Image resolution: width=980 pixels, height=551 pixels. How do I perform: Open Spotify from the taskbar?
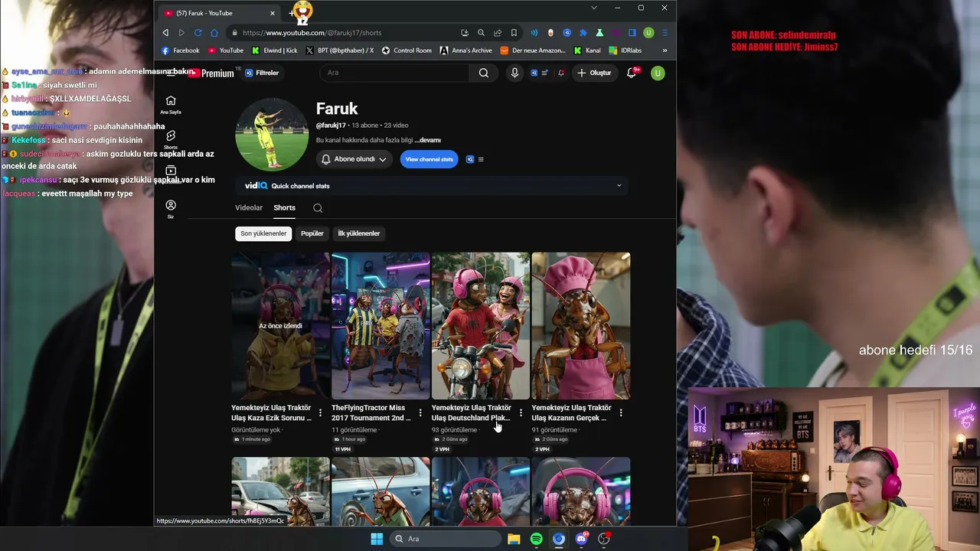pos(536,539)
